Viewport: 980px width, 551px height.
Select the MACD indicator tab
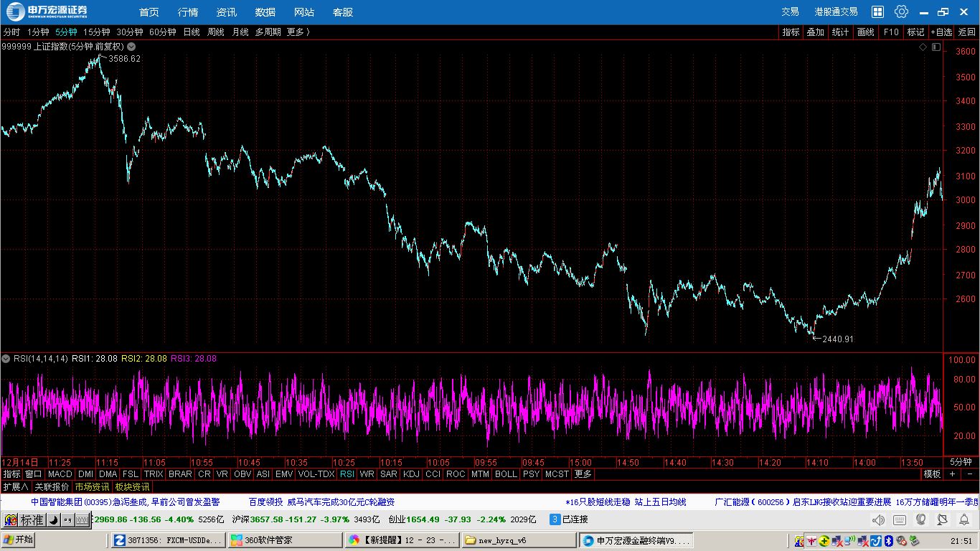(x=60, y=474)
